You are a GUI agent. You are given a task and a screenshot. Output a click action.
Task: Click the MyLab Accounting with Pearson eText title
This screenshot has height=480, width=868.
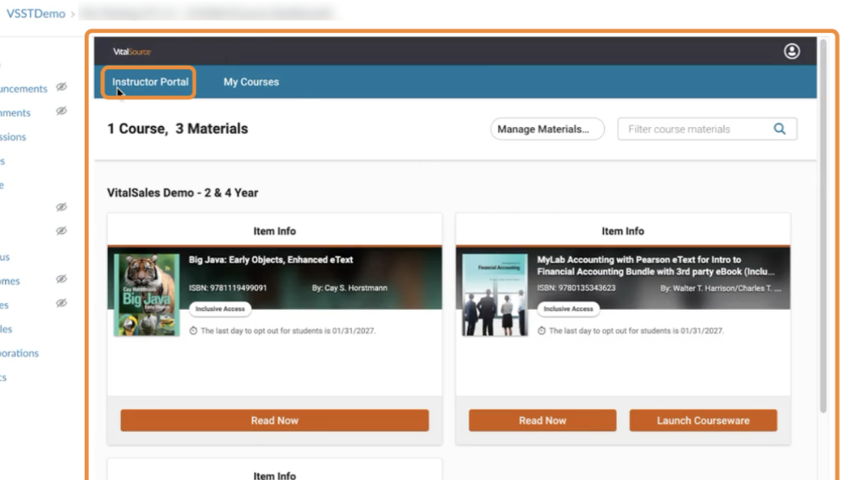[656, 266]
